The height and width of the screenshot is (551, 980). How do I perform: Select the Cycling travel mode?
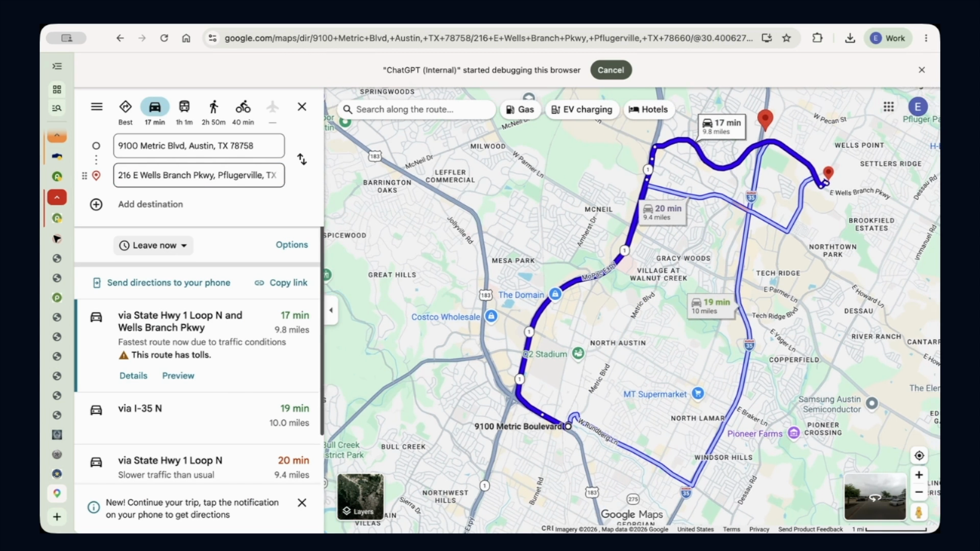tap(243, 112)
